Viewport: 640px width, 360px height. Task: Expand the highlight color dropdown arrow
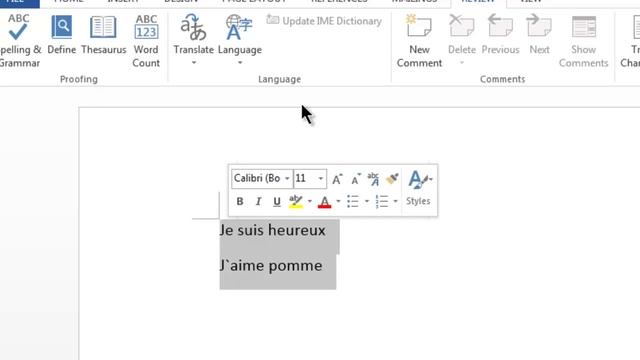click(x=310, y=201)
